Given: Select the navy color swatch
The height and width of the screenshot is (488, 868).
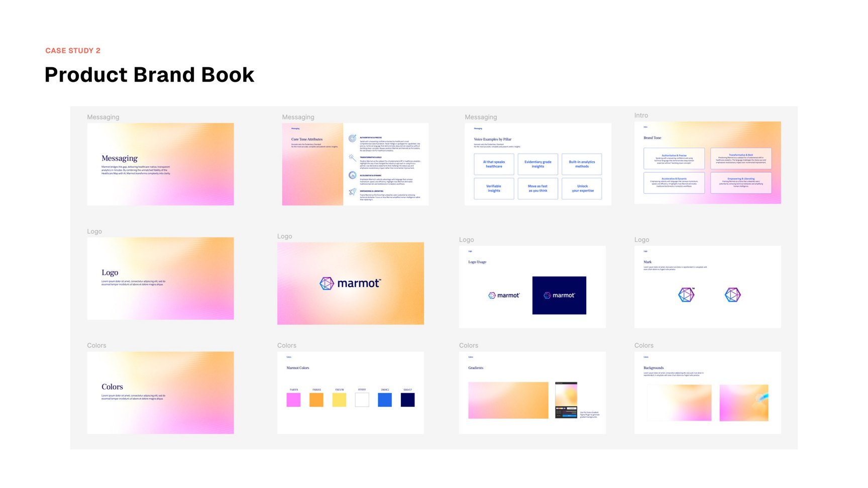Looking at the screenshot, I should coord(408,400).
